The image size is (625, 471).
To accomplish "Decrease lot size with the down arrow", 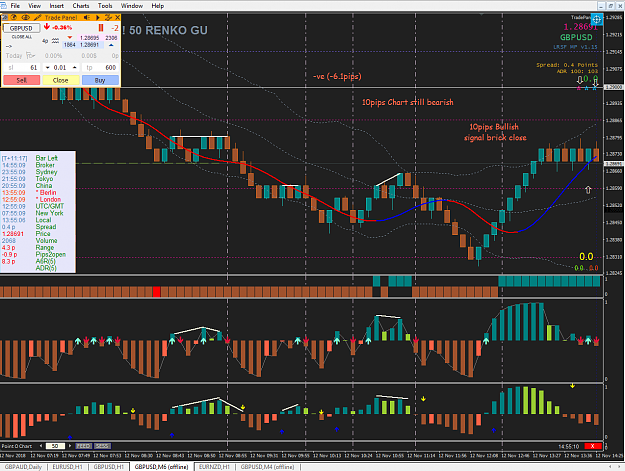I will [47, 68].
